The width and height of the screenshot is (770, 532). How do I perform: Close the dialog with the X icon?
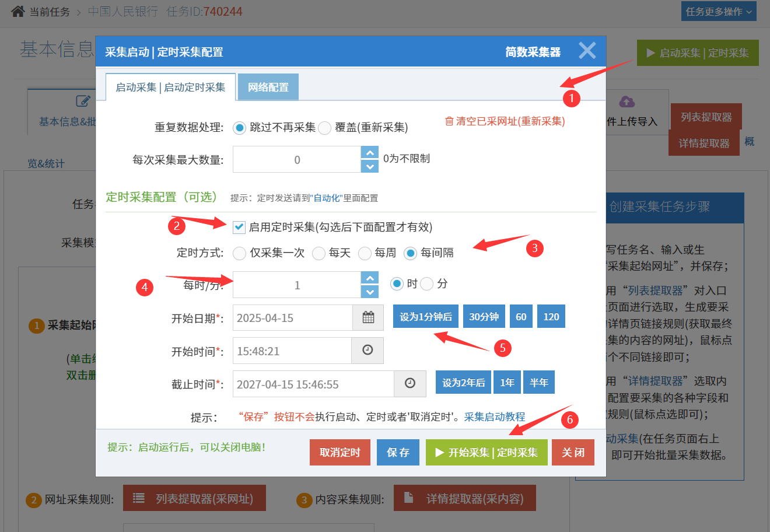(587, 51)
